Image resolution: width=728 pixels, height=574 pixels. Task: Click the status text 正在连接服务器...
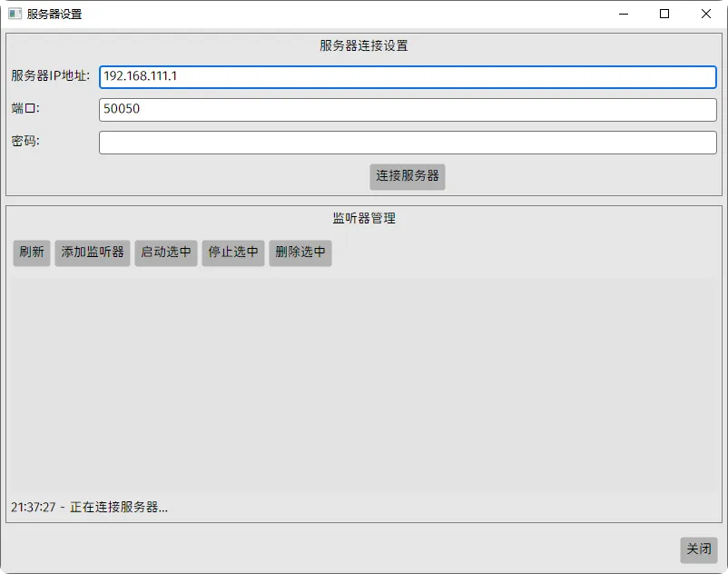tap(119, 507)
